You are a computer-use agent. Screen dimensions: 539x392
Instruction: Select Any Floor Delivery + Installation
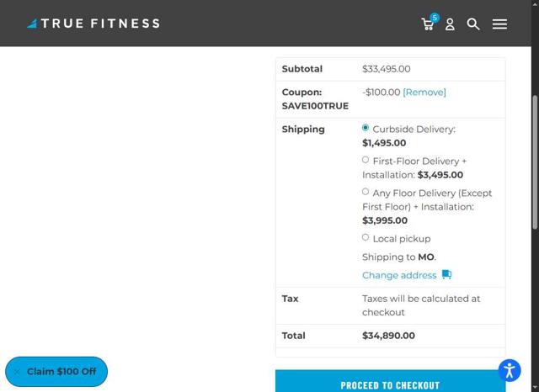tap(366, 192)
